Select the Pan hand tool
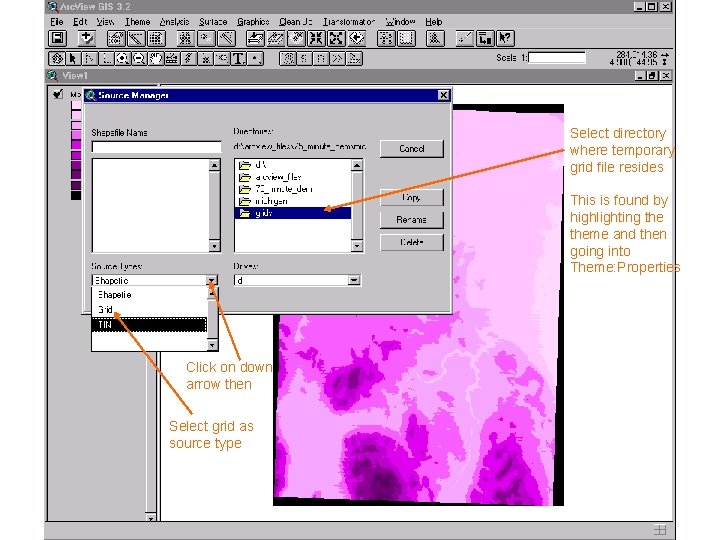This screenshot has width=720, height=540. tap(155, 58)
